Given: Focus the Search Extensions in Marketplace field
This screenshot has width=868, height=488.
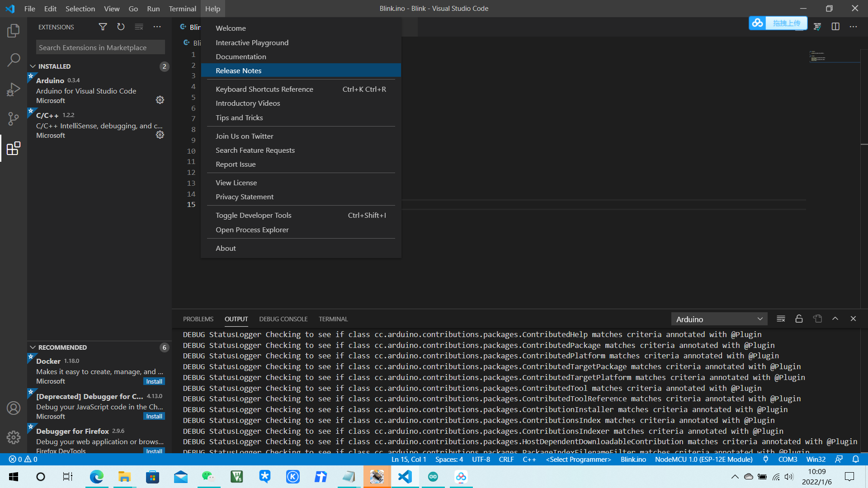Looking at the screenshot, I should click(100, 47).
